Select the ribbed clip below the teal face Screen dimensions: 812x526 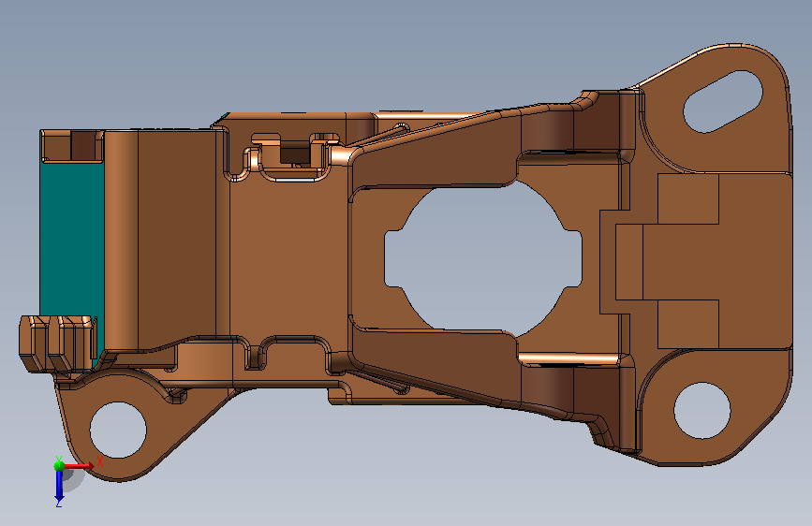pos(57,343)
